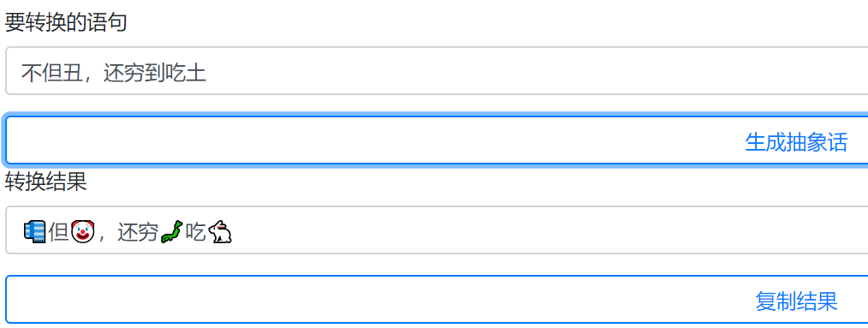Place cursor on 不但 at input start
Image resolution: width=868 pixels, height=328 pixels.
click(x=42, y=73)
